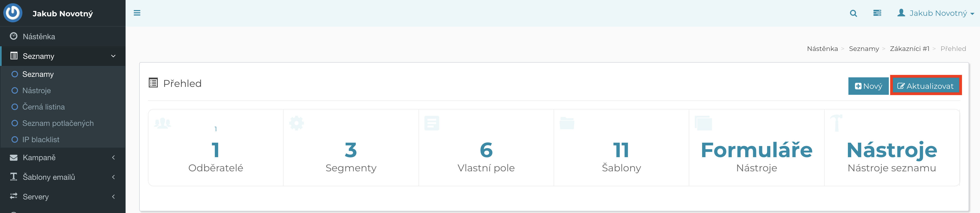Click the Nástěnka dashboard icon
The width and height of the screenshot is (980, 213).
[x=14, y=36]
